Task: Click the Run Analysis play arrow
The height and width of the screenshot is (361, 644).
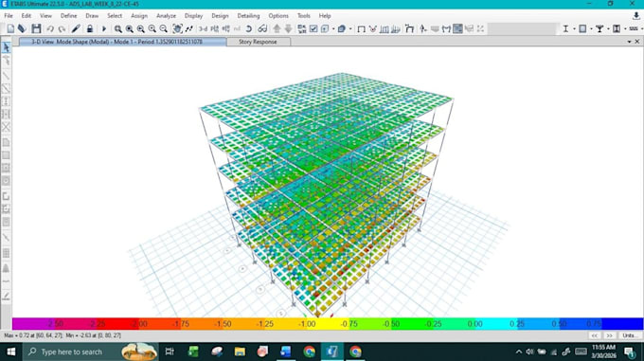Action: 104,28
